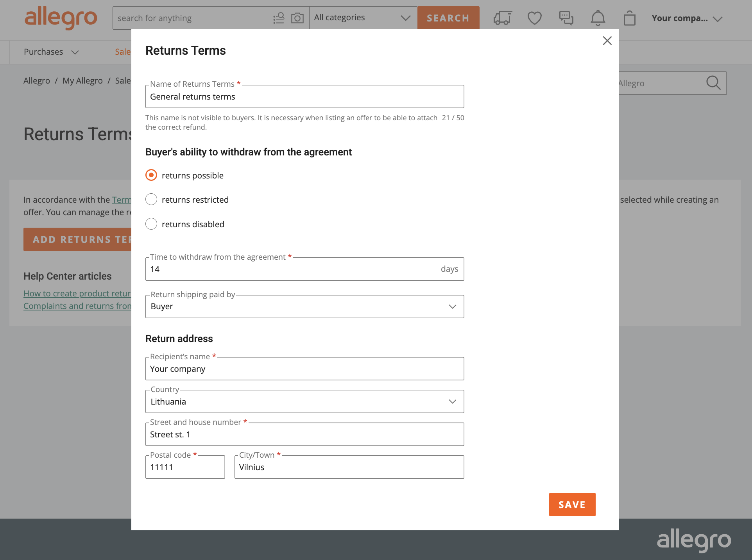This screenshot has width=752, height=560.
Task: Click magnifier in My Allegro search
Action: [713, 83]
